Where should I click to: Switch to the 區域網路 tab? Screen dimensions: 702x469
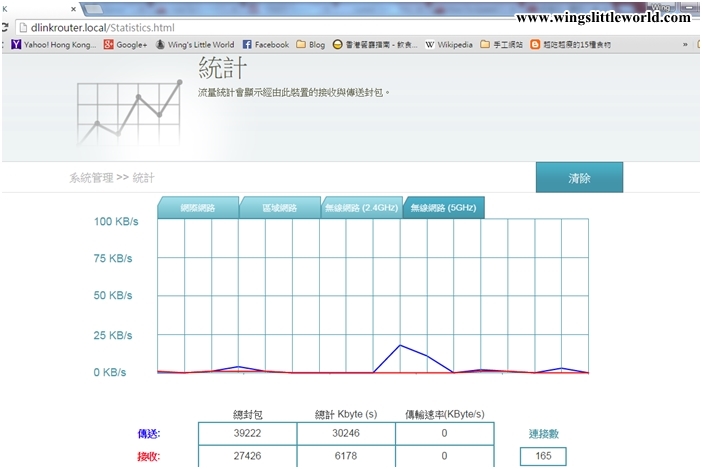tap(279, 208)
